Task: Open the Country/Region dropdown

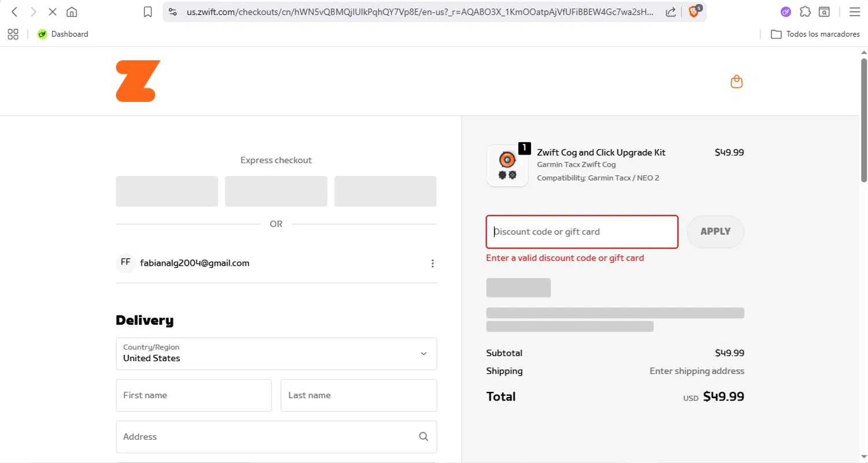Action: pos(276,354)
